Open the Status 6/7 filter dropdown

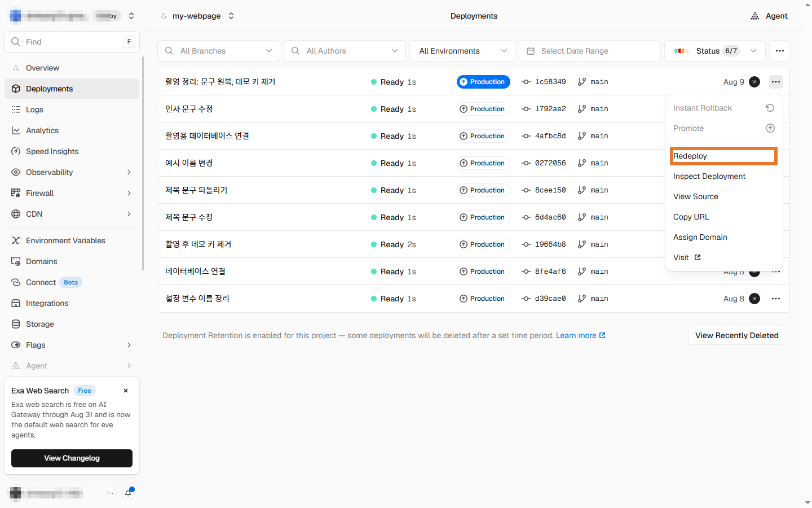click(x=715, y=51)
